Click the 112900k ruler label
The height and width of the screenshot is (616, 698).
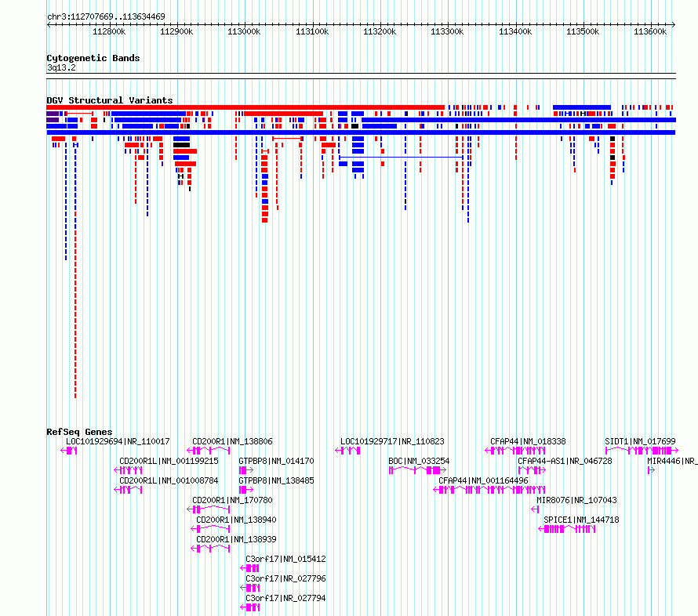[x=176, y=31]
